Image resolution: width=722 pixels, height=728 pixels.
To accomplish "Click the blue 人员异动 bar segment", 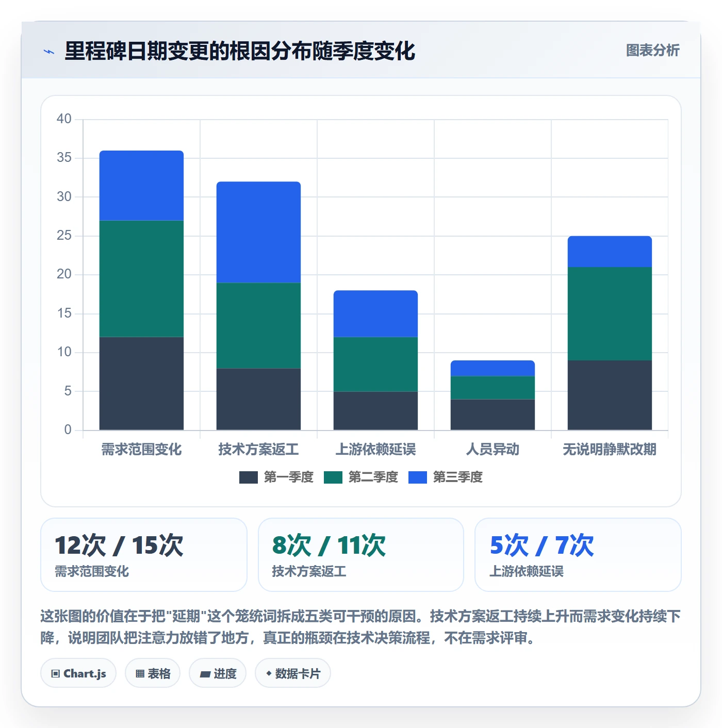I will pos(493,368).
